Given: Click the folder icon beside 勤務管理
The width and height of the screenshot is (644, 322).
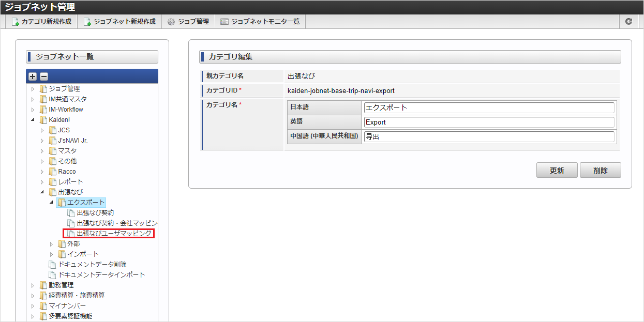Looking at the screenshot, I should point(43,285).
